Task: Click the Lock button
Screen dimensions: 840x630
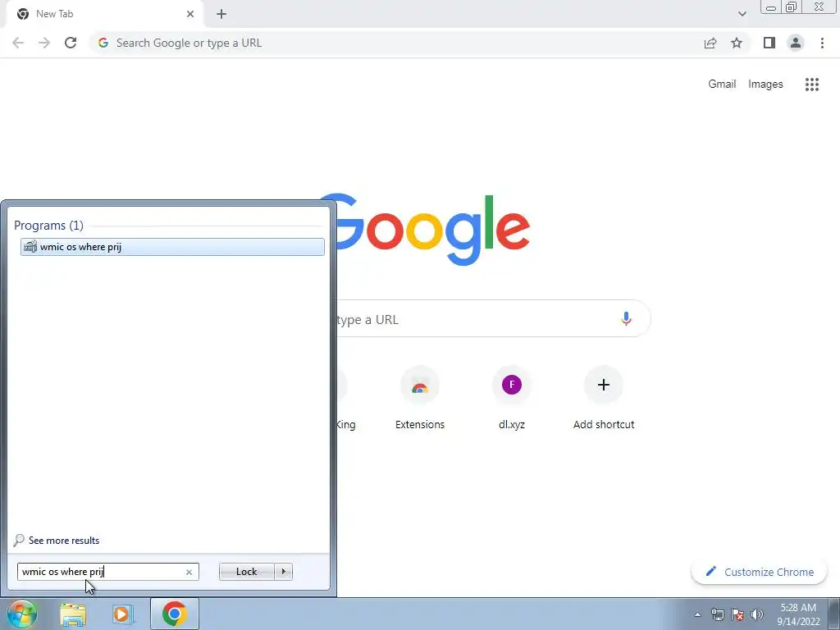Action: tap(246, 572)
